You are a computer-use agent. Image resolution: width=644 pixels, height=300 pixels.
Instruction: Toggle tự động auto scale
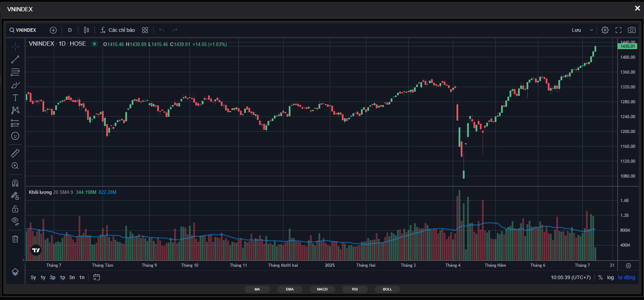coord(626,277)
